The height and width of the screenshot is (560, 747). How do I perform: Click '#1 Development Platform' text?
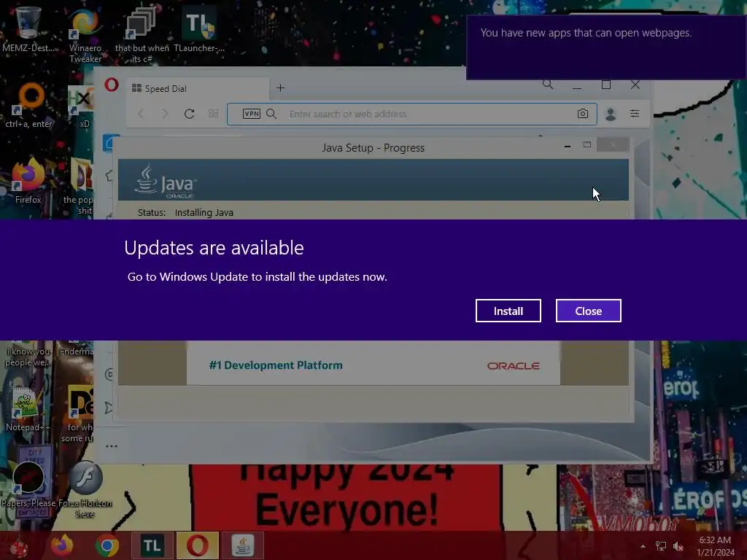pos(276,365)
